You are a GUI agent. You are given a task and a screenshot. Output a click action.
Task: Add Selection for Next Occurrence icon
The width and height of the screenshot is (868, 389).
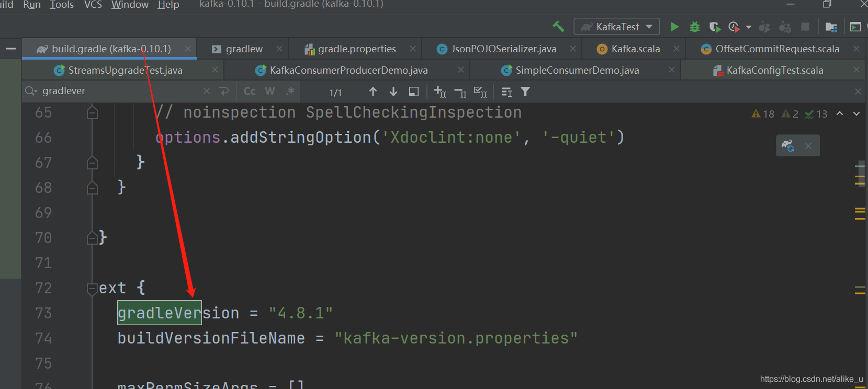point(440,91)
